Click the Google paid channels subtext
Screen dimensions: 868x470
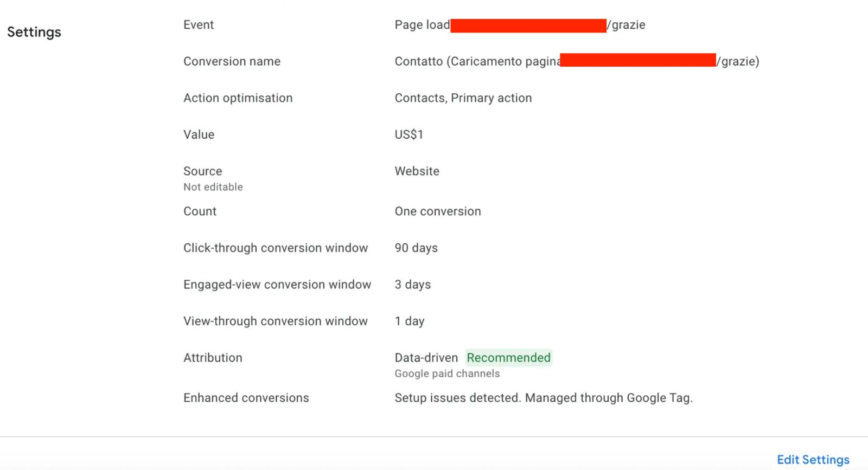click(x=447, y=374)
